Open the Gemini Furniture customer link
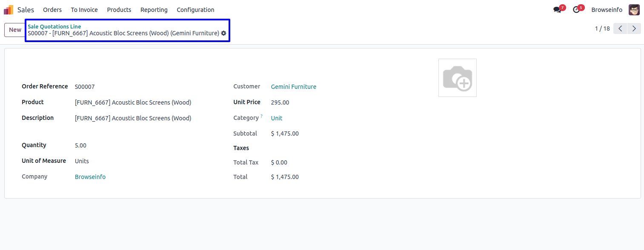The image size is (644, 250). coord(293,87)
